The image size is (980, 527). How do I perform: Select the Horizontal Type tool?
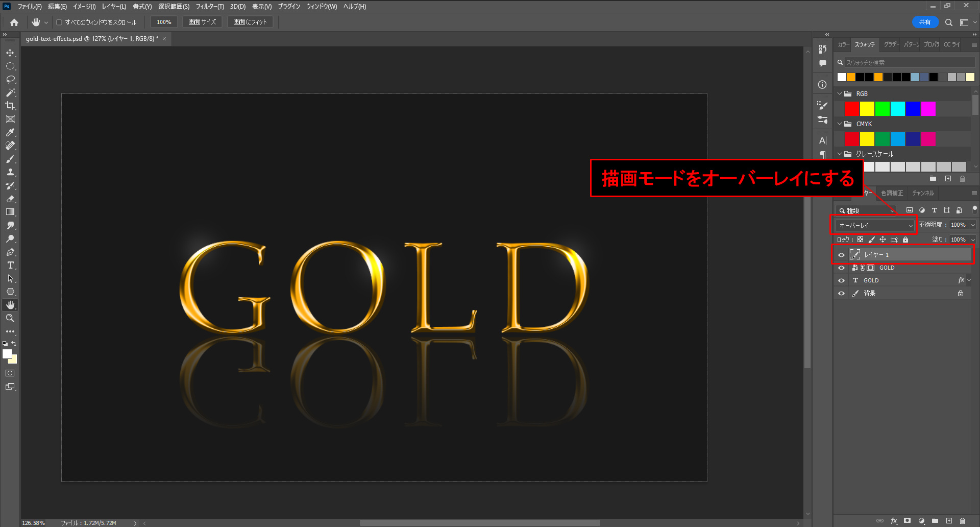coord(10,266)
